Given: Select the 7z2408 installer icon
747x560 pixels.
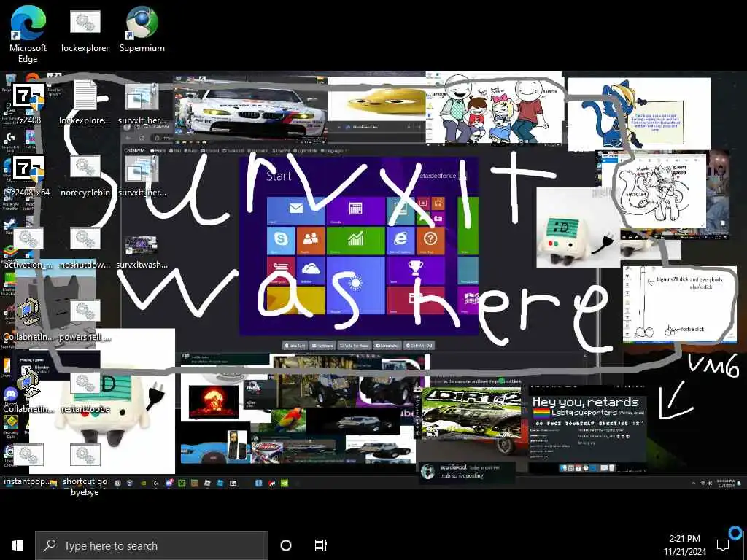Looking at the screenshot, I should point(28,104).
